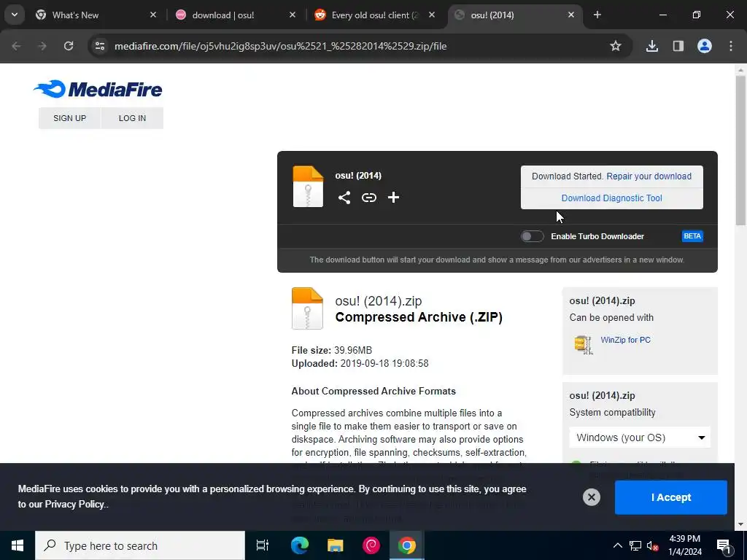Open the MediaFire logo home link
The width and height of the screenshot is (747, 560).
tap(98, 89)
